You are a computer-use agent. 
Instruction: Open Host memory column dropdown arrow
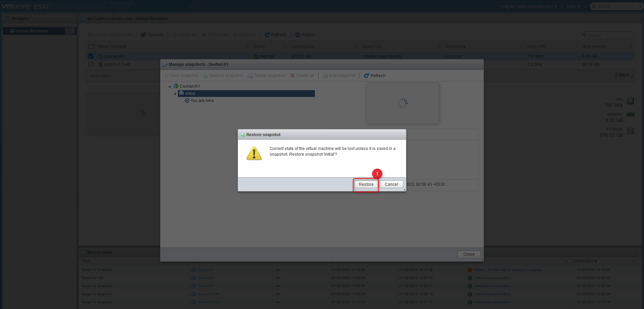631,47
